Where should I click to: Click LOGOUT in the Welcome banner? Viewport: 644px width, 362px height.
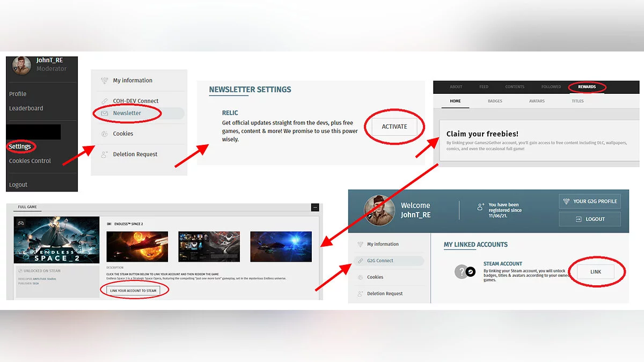[x=590, y=219]
